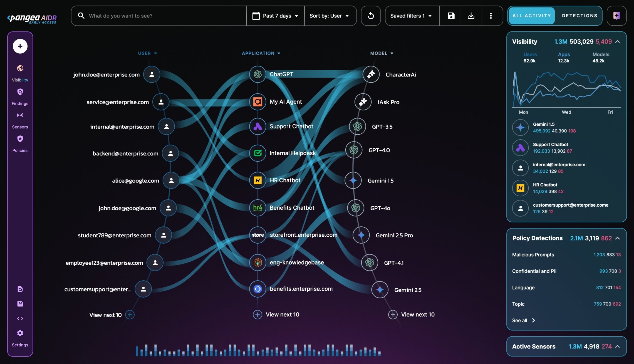Open Malicious Prompts detection row
Screen dimensions: 634x364
[566, 255]
